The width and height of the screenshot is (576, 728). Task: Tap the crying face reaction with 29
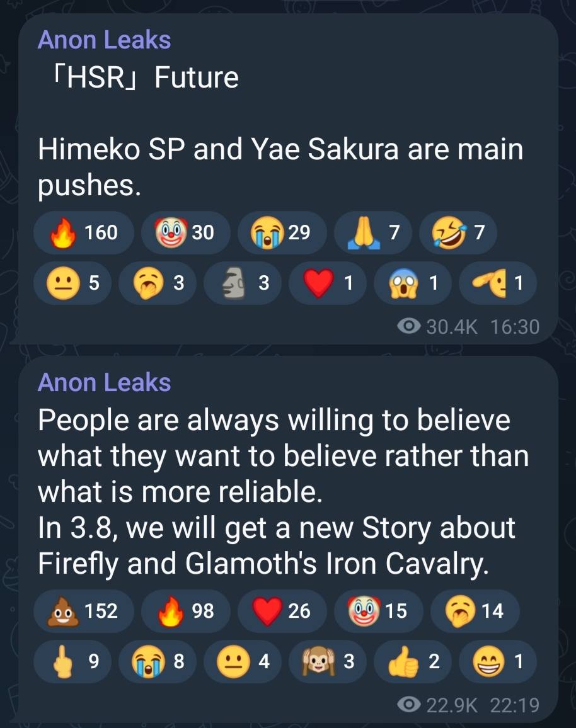click(281, 233)
